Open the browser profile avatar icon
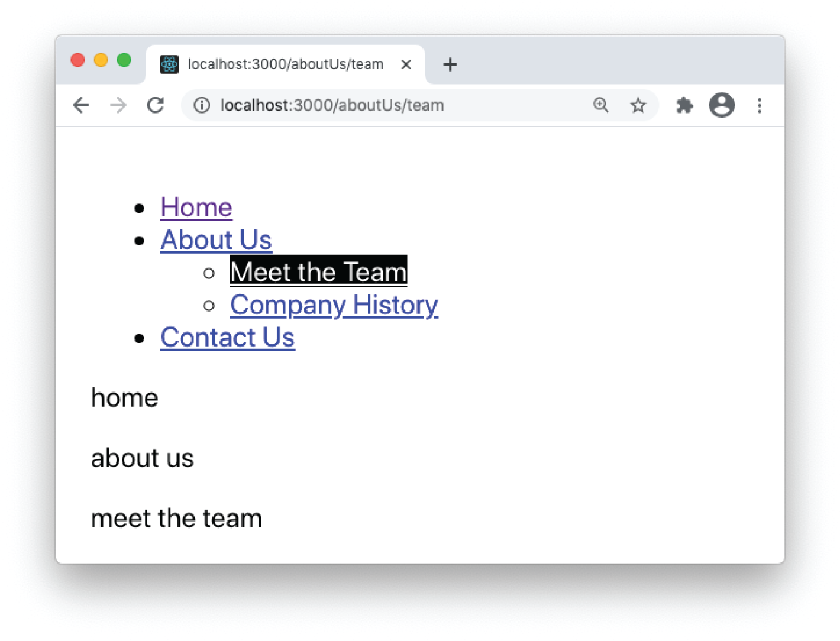 722,105
